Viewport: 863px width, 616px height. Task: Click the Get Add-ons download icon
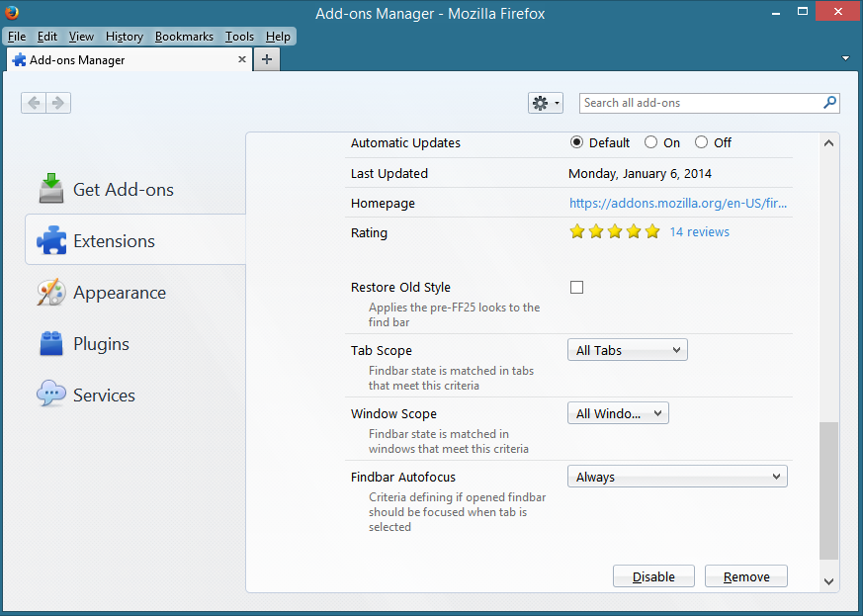pos(51,188)
